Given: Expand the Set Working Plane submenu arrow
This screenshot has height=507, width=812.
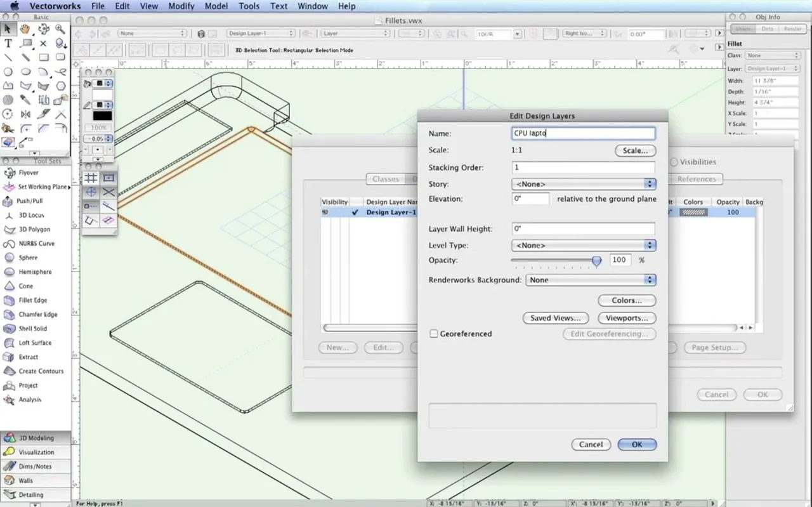Looking at the screenshot, I should 69,187.
